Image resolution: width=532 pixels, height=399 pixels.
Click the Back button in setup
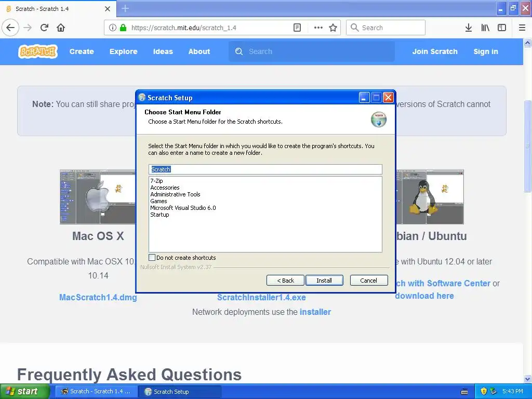click(x=285, y=280)
